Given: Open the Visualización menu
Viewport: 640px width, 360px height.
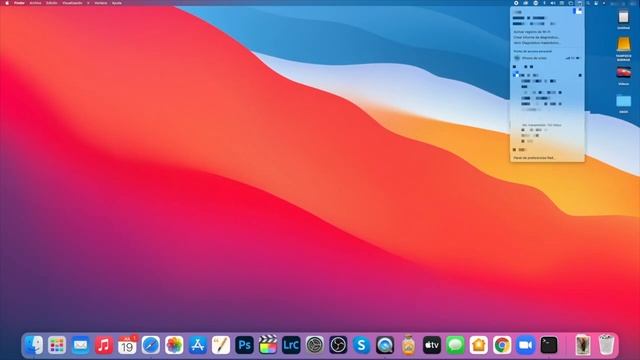Looking at the screenshot, I should (x=72, y=3).
